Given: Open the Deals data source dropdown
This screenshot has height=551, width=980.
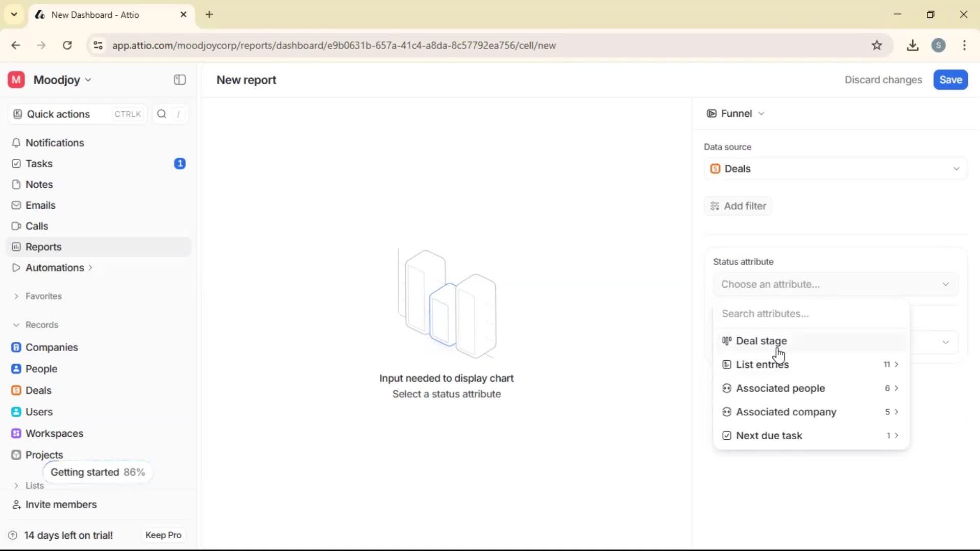Looking at the screenshot, I should pos(835,168).
